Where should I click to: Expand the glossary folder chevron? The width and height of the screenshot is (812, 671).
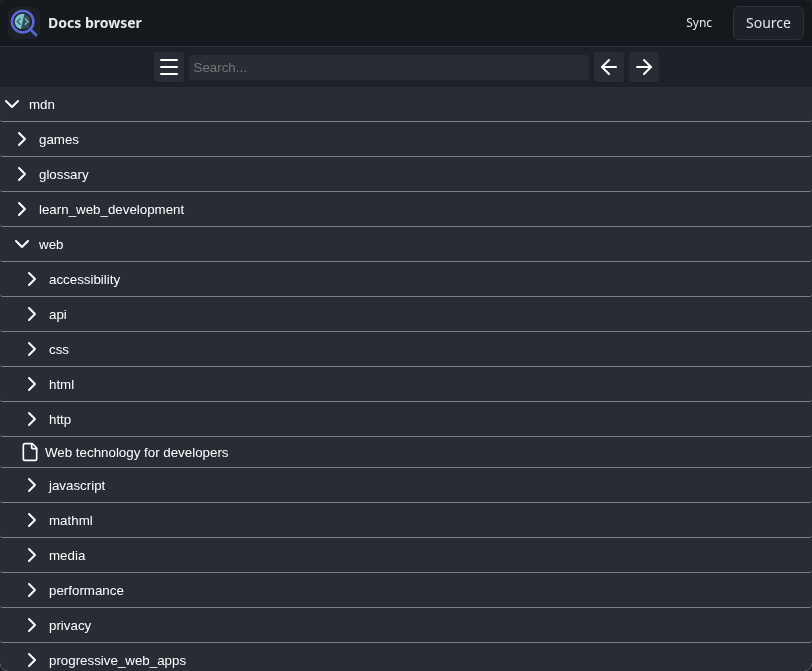pos(22,174)
